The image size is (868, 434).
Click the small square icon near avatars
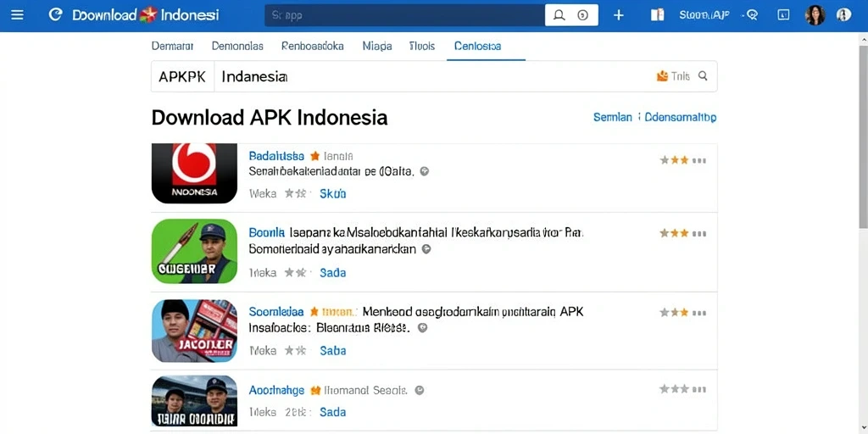(x=783, y=15)
